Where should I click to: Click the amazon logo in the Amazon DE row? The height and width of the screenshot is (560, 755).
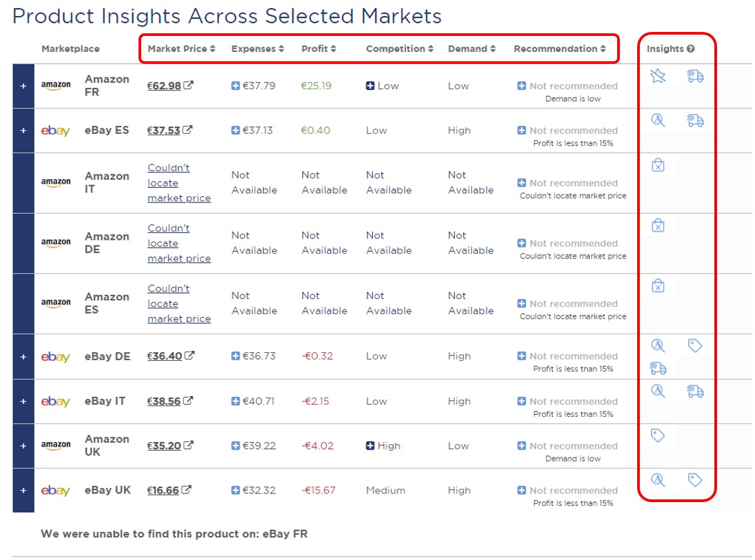[x=56, y=243]
